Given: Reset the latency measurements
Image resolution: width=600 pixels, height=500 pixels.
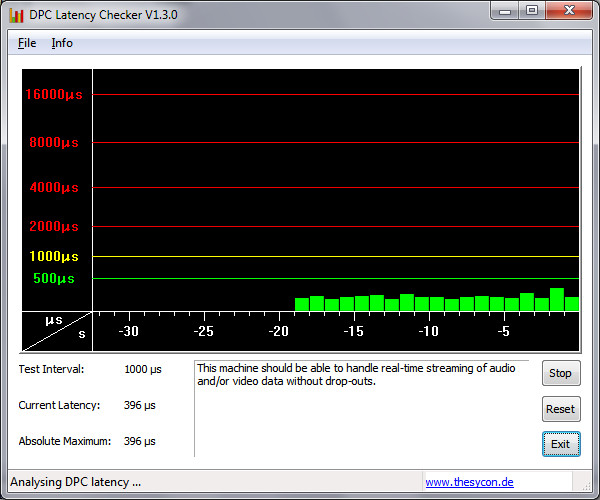Looking at the screenshot, I should 560,408.
